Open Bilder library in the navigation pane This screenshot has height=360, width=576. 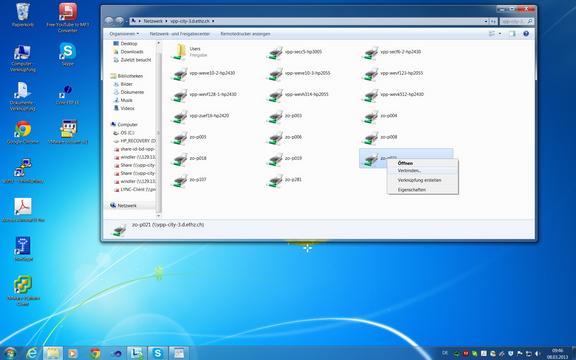pyautogui.click(x=123, y=84)
